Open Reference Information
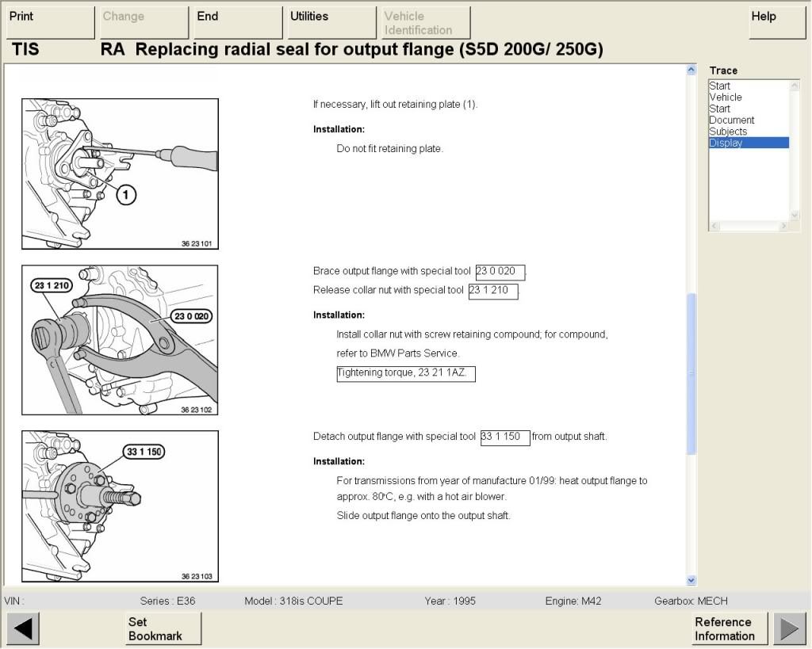812x649 pixels. click(x=726, y=628)
